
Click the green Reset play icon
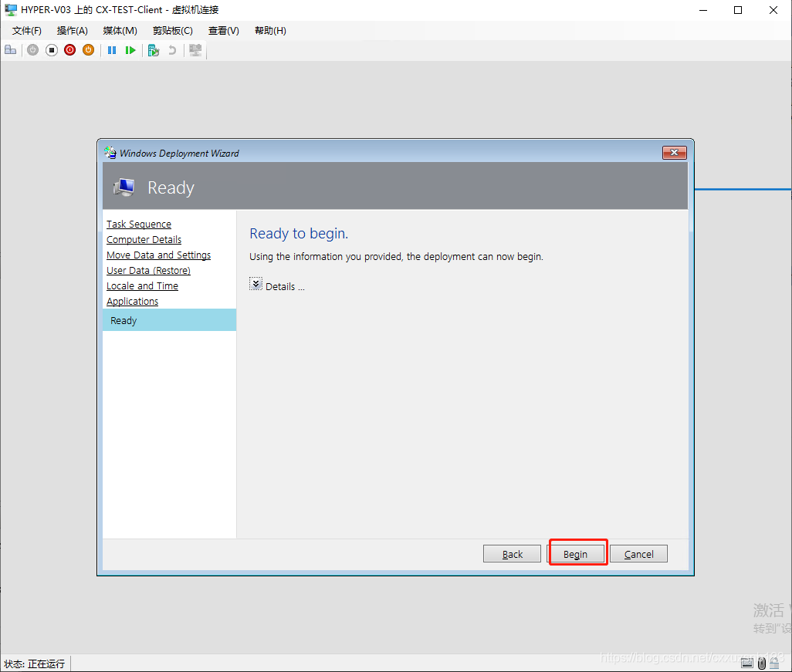coord(130,50)
